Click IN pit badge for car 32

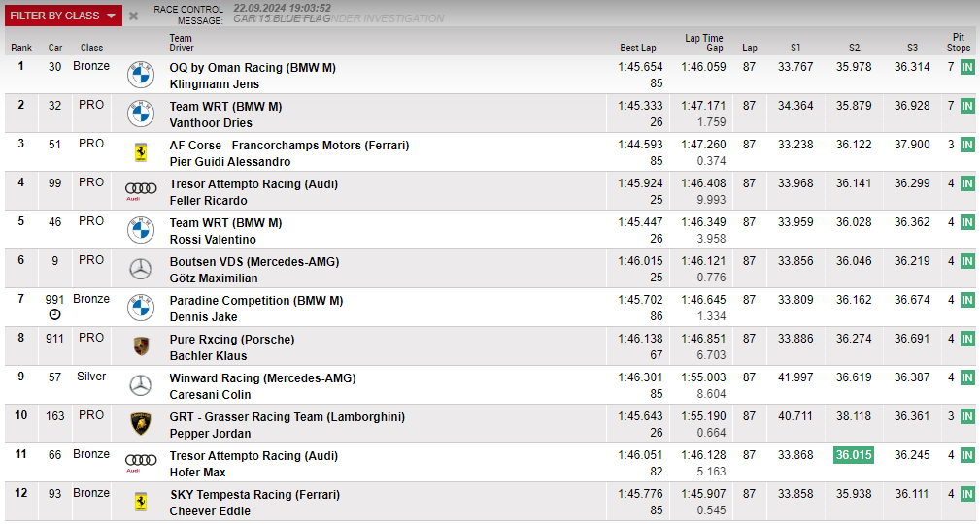[x=967, y=106]
